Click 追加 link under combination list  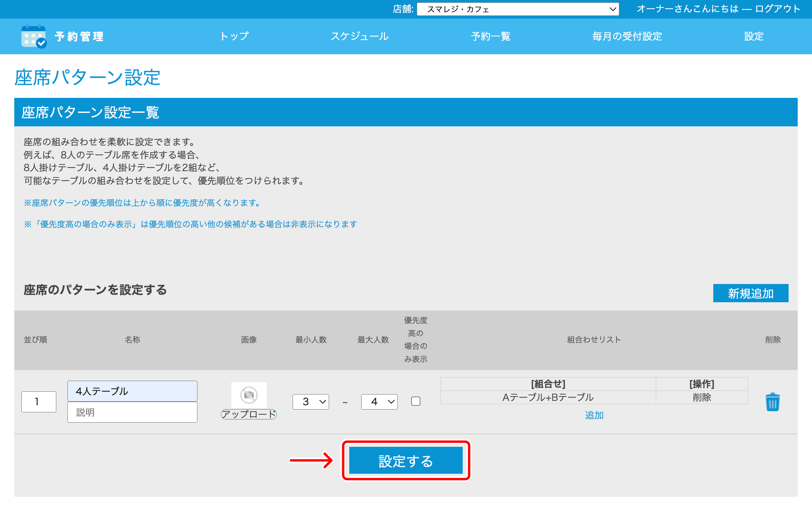594,415
